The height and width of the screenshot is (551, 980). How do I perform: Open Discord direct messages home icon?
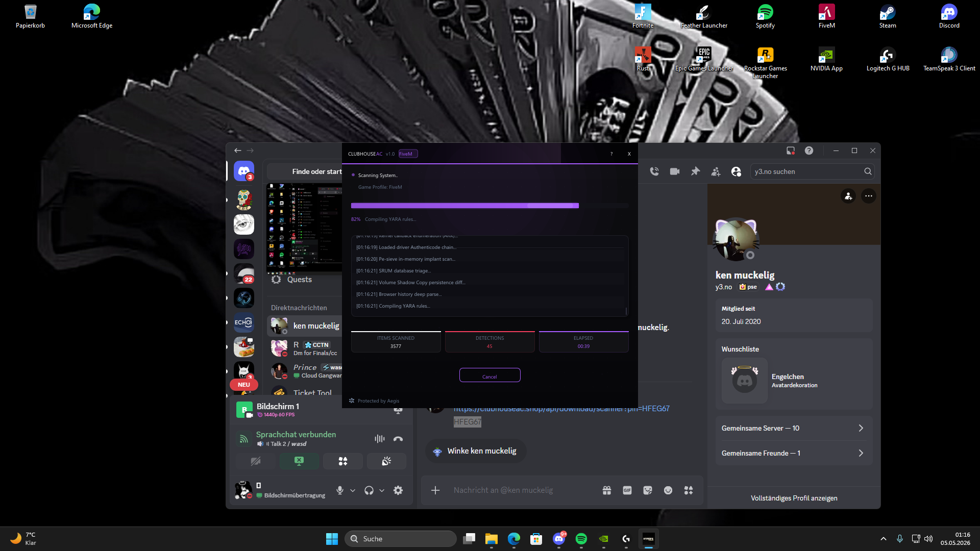[x=244, y=171]
